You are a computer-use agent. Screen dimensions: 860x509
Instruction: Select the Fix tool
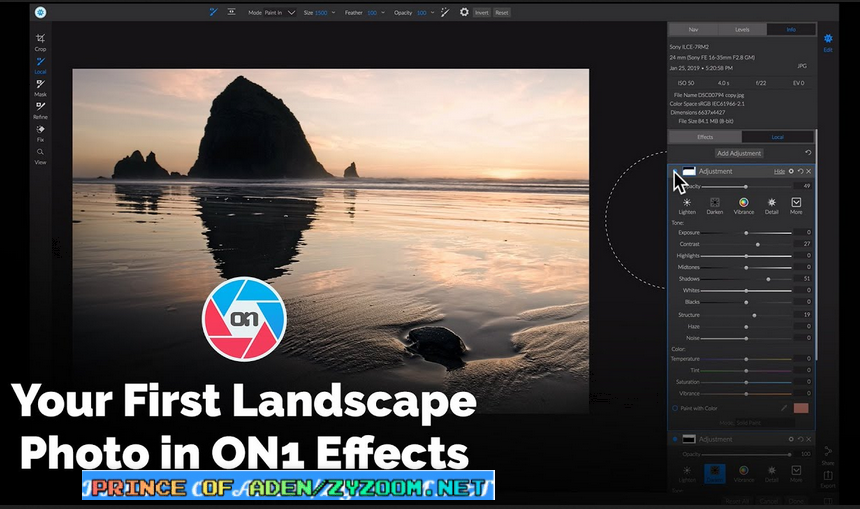[x=40, y=133]
